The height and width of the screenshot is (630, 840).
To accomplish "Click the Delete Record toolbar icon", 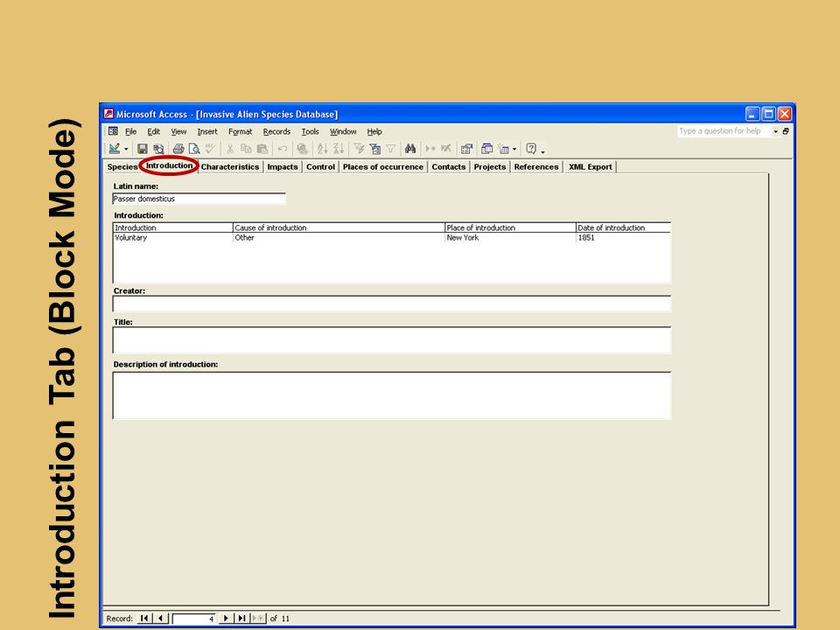I will [x=445, y=149].
